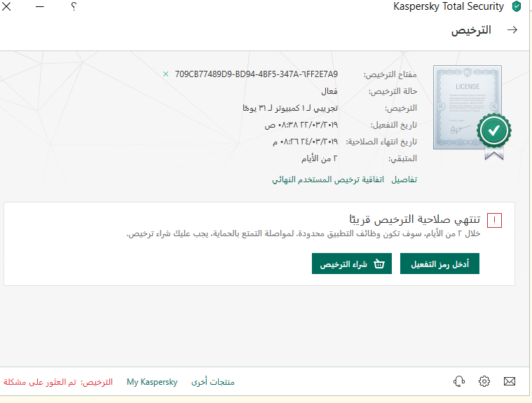Click the الترخيص page title
The width and height of the screenshot is (532, 403).
click(471, 30)
